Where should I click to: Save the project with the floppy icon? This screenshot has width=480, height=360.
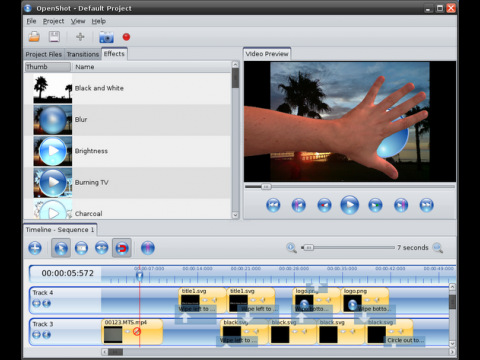[x=54, y=37]
